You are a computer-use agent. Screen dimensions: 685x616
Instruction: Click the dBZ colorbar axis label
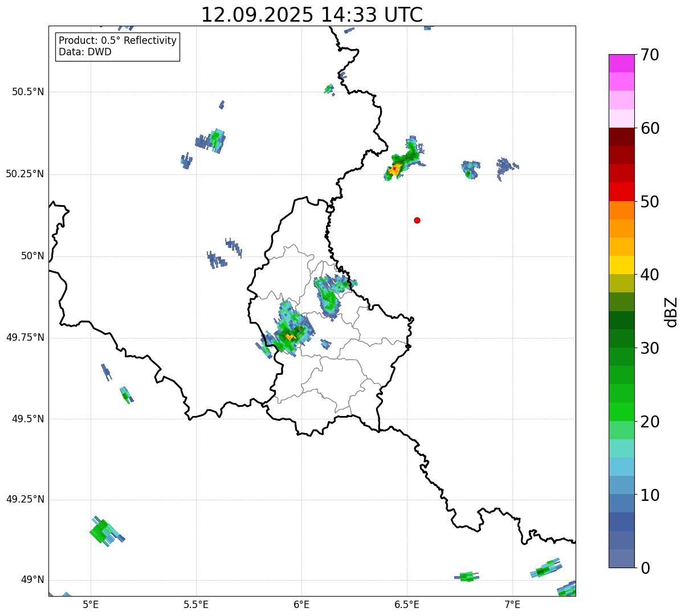pos(671,312)
